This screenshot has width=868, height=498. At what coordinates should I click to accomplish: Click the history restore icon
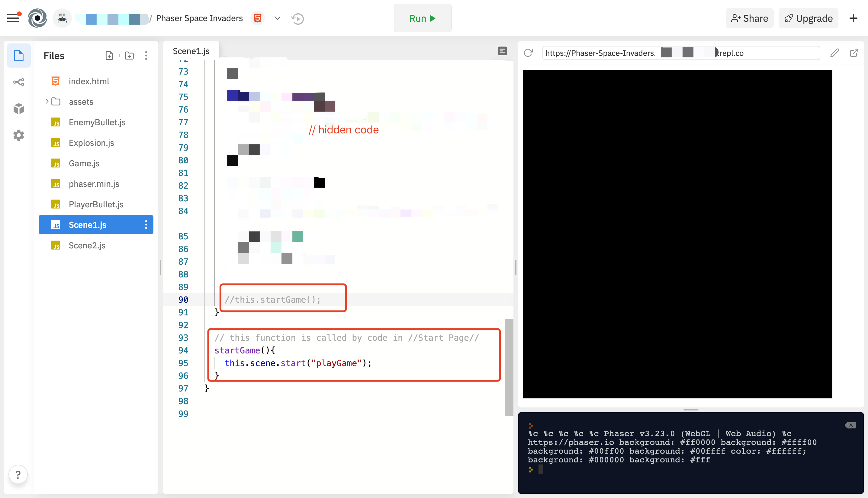click(298, 18)
